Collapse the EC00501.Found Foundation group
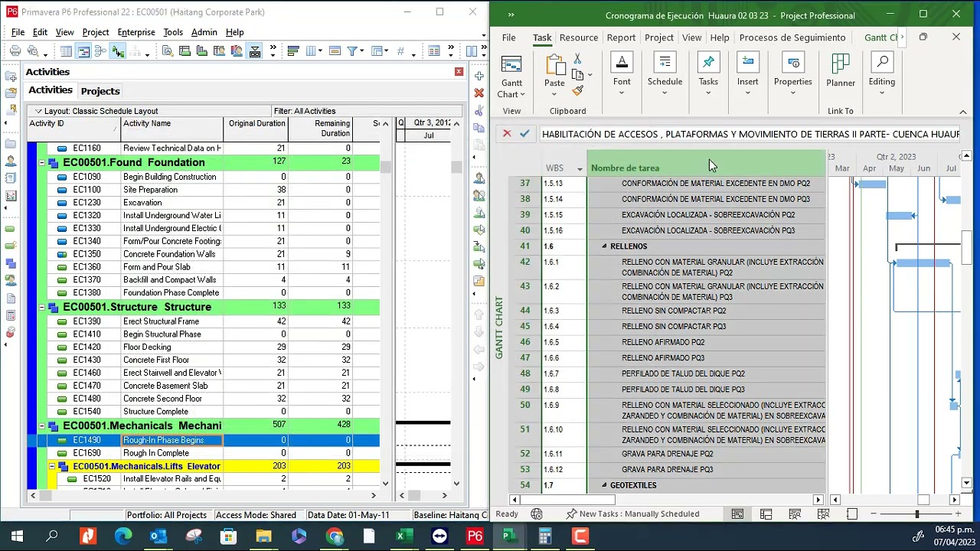 (x=42, y=163)
